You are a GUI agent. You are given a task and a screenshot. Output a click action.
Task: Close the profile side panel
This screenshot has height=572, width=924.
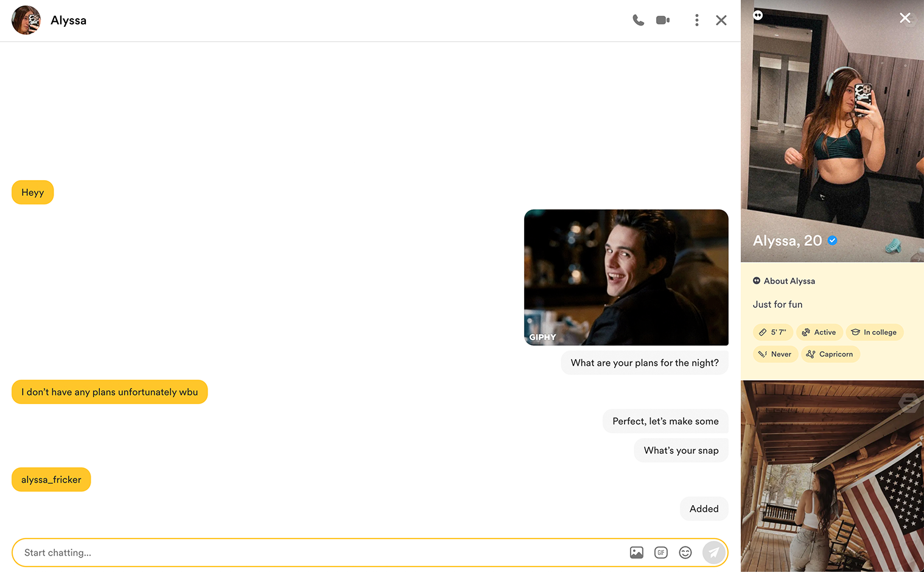click(x=905, y=18)
